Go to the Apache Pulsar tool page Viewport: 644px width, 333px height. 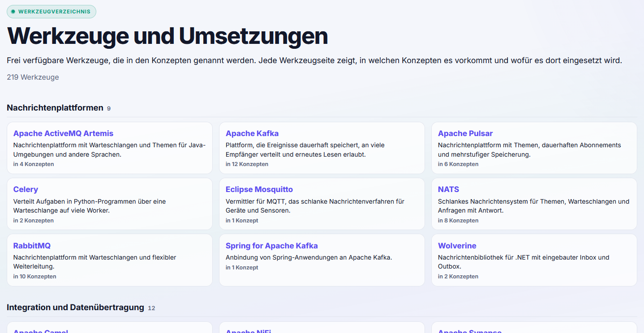pos(465,133)
